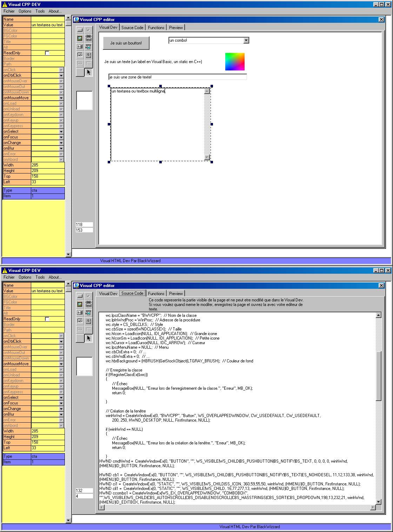The height and width of the screenshot is (532, 393).
Task: Activate the arrow pointer tool in lower toolbox
Action: (x=88, y=338)
